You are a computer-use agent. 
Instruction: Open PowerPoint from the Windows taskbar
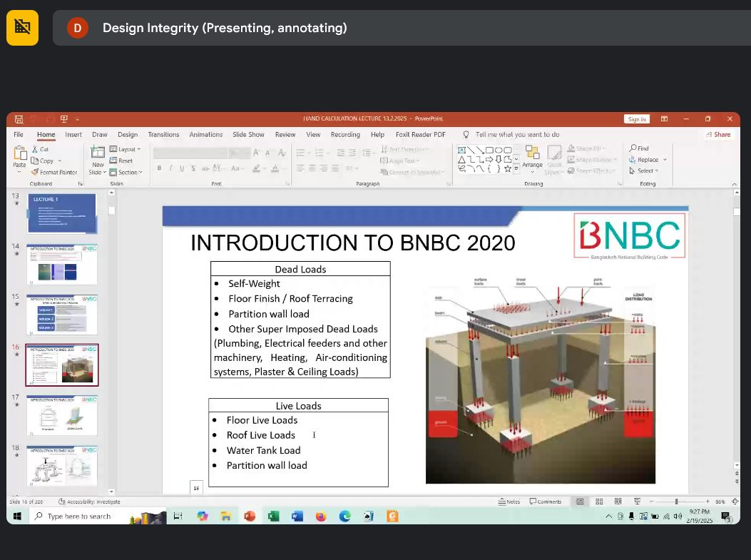click(250, 516)
